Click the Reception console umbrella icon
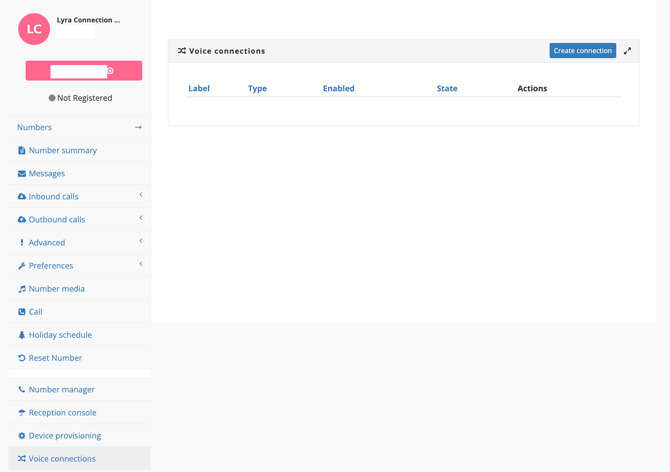The height and width of the screenshot is (472, 670). click(x=22, y=413)
